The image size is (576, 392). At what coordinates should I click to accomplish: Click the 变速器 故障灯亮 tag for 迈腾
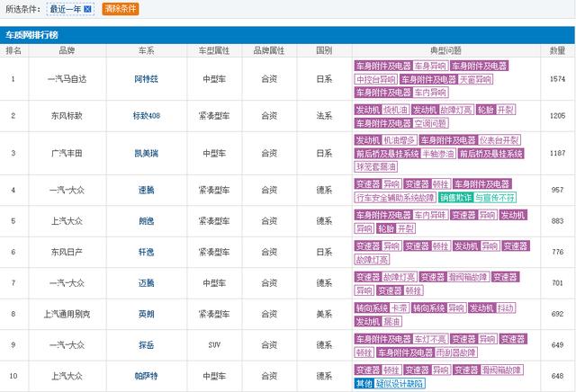tap(386, 277)
